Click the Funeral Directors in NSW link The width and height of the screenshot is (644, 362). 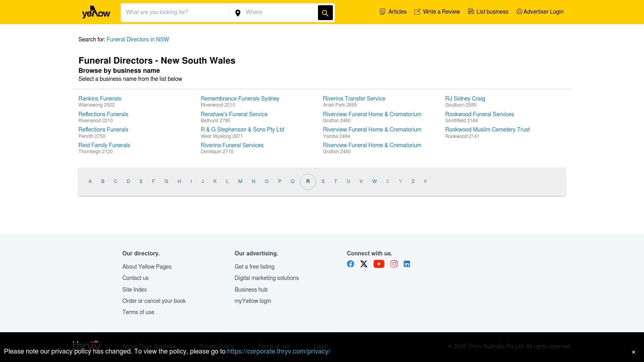(x=138, y=39)
